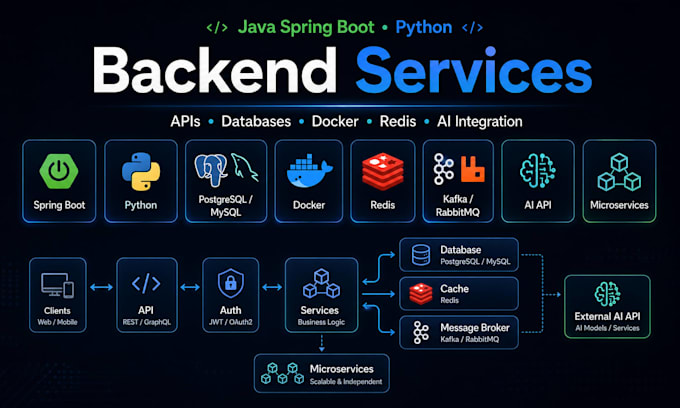The height and width of the screenshot is (408, 680).
Task: Click the 'Clients' label
Action: click(x=57, y=311)
